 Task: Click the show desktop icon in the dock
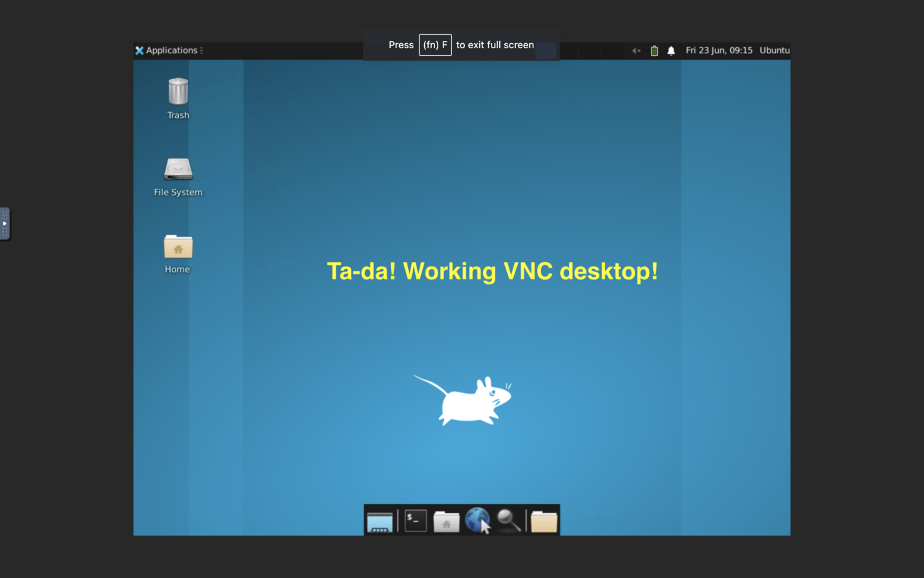coord(380,521)
